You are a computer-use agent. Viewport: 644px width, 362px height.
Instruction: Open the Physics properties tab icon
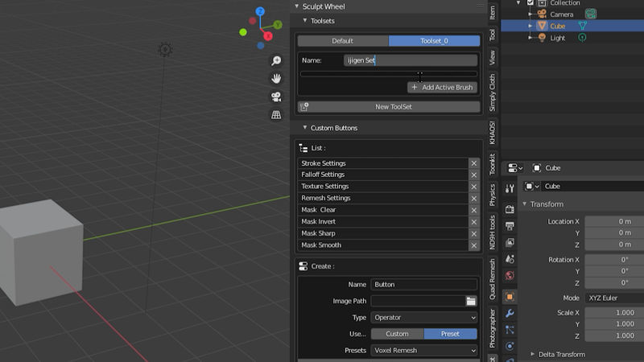pyautogui.click(x=510, y=346)
